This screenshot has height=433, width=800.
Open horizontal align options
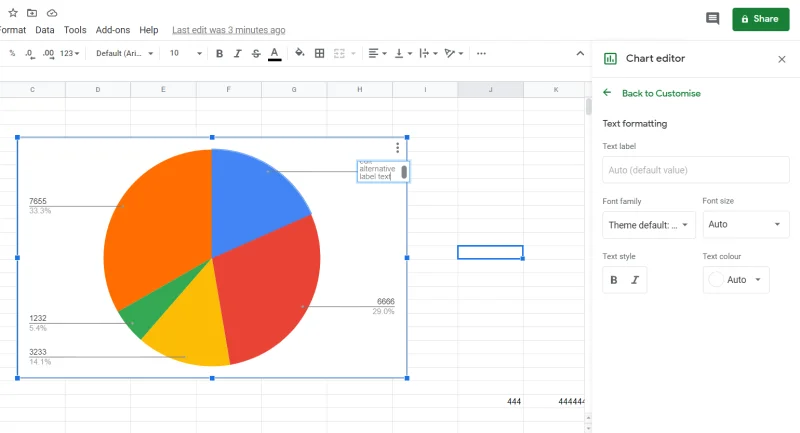(x=378, y=53)
